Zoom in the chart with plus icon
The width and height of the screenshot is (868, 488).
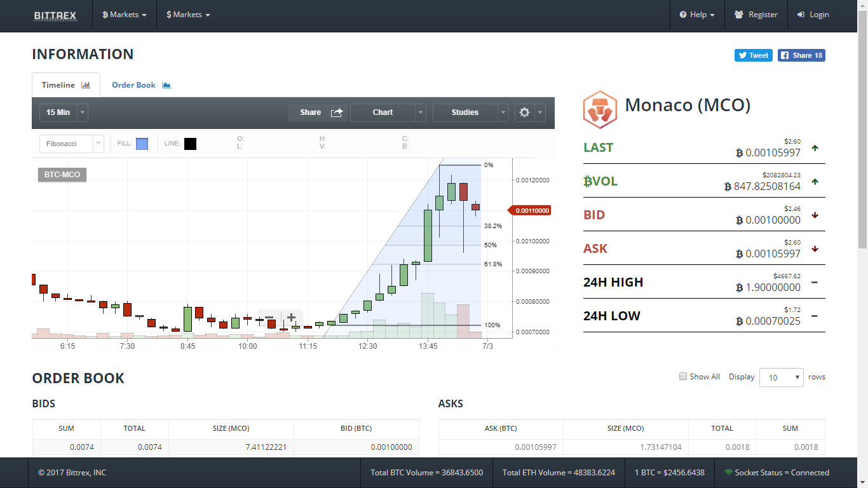pos(291,317)
